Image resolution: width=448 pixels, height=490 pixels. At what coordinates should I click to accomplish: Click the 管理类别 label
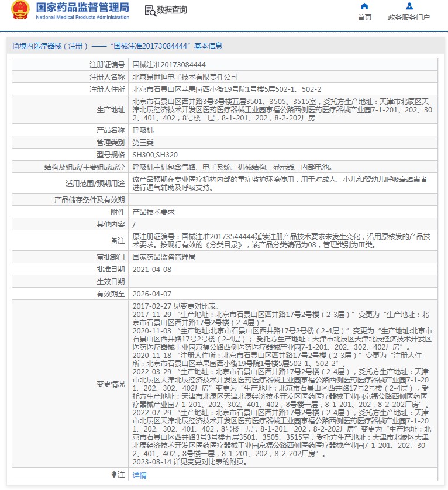click(x=111, y=143)
